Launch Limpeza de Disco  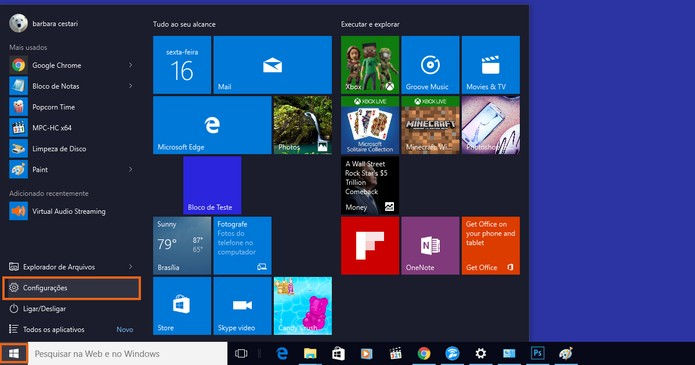71,149
